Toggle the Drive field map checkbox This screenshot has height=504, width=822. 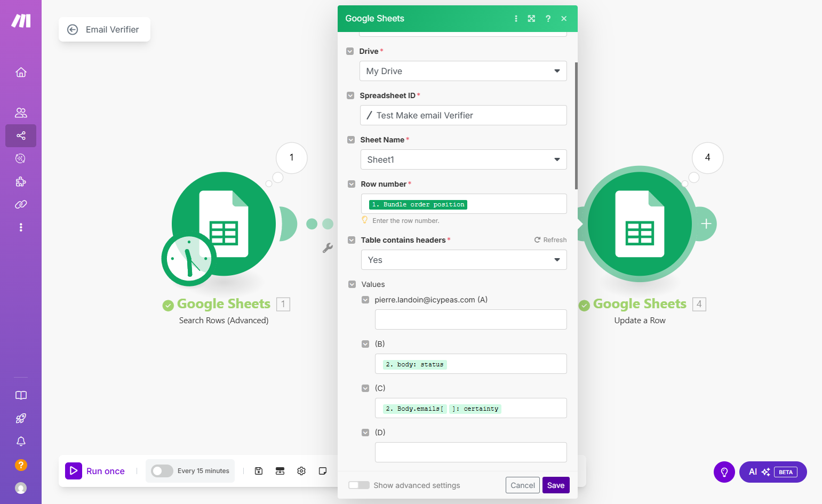pyautogui.click(x=350, y=51)
